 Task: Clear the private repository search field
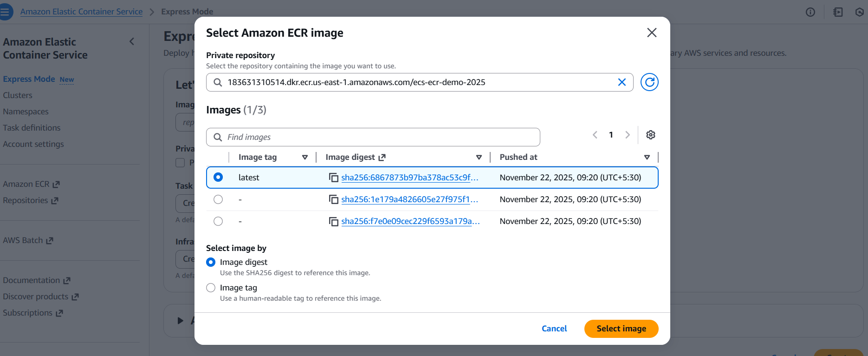[622, 82]
